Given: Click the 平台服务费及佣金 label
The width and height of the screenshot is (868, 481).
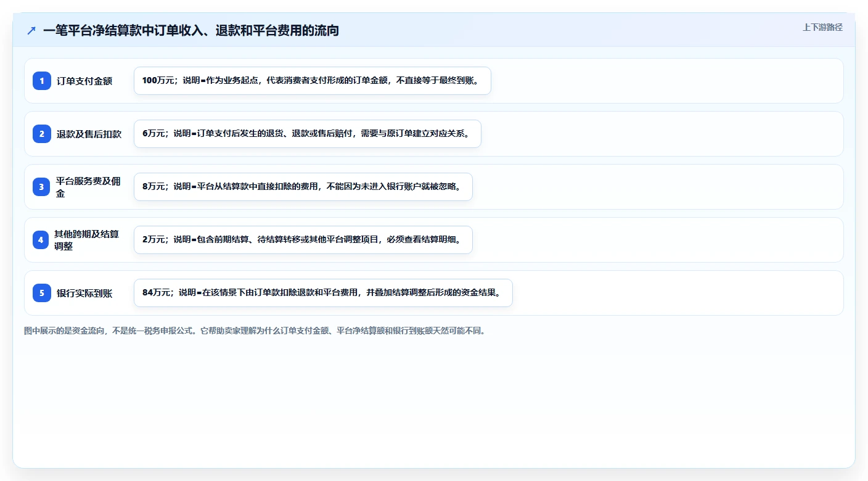Looking at the screenshot, I should (x=88, y=187).
